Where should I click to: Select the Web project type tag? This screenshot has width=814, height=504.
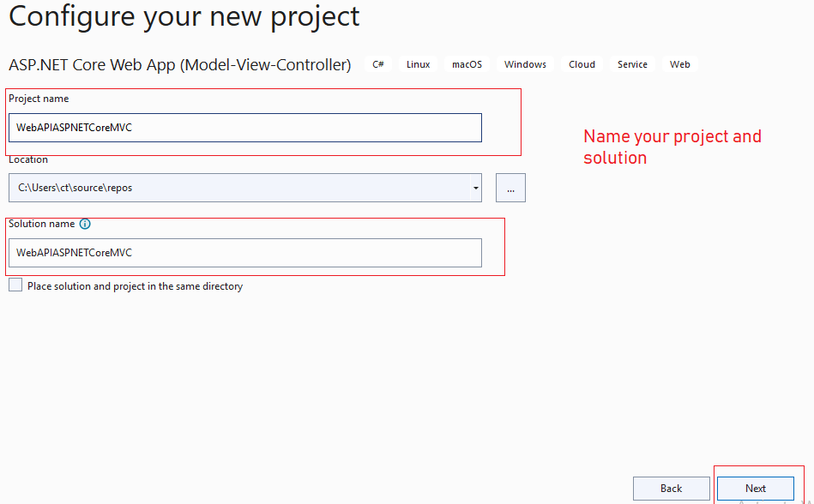(679, 63)
